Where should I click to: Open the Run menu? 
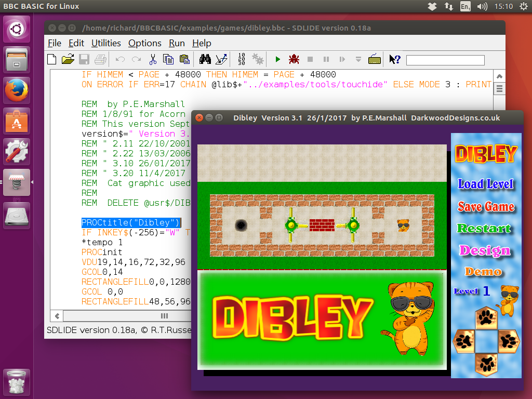click(x=177, y=43)
